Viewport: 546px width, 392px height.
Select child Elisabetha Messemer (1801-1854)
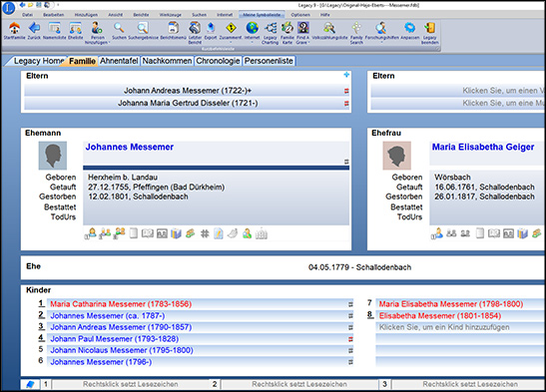coord(460,316)
